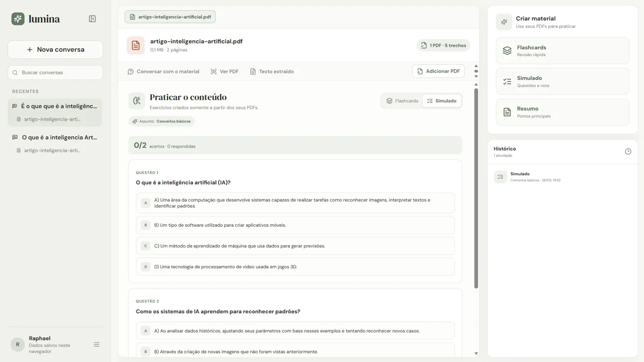Click the Raphael avatar circle
Viewport: 644px width, 362px height.
pyautogui.click(x=18, y=344)
